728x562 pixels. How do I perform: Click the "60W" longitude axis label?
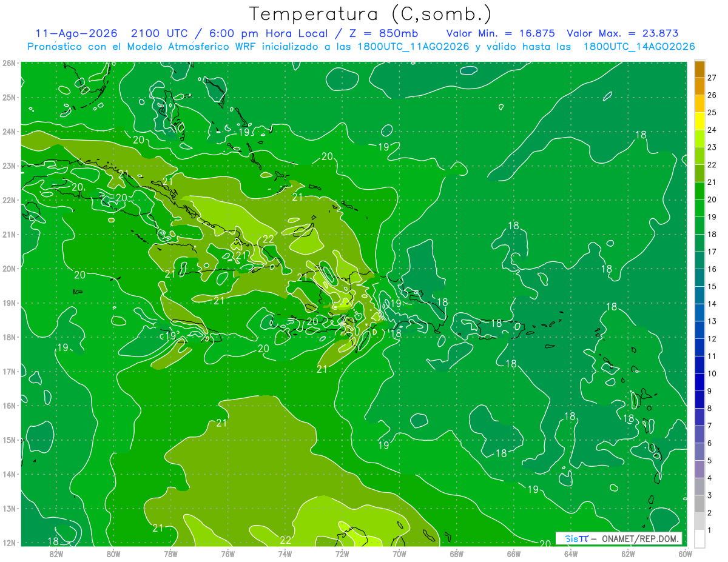[x=685, y=553]
